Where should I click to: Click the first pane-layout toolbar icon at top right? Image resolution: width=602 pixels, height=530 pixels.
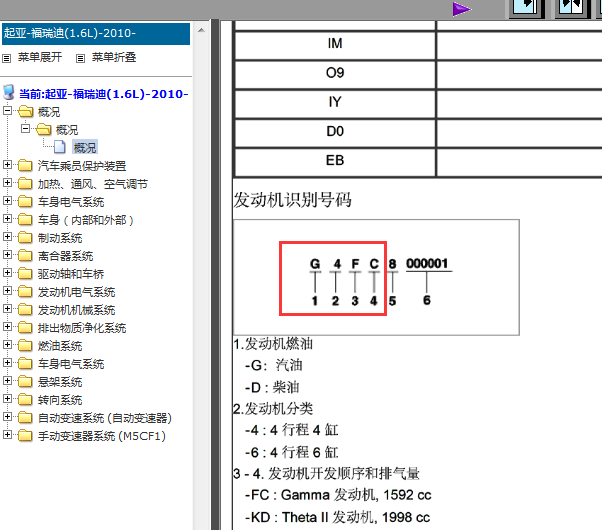pos(526,8)
